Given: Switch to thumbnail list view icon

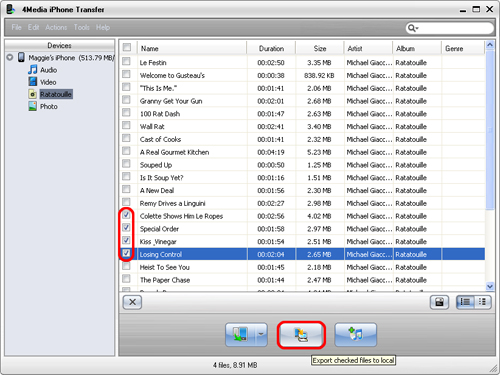Looking at the screenshot, I should (482, 302).
